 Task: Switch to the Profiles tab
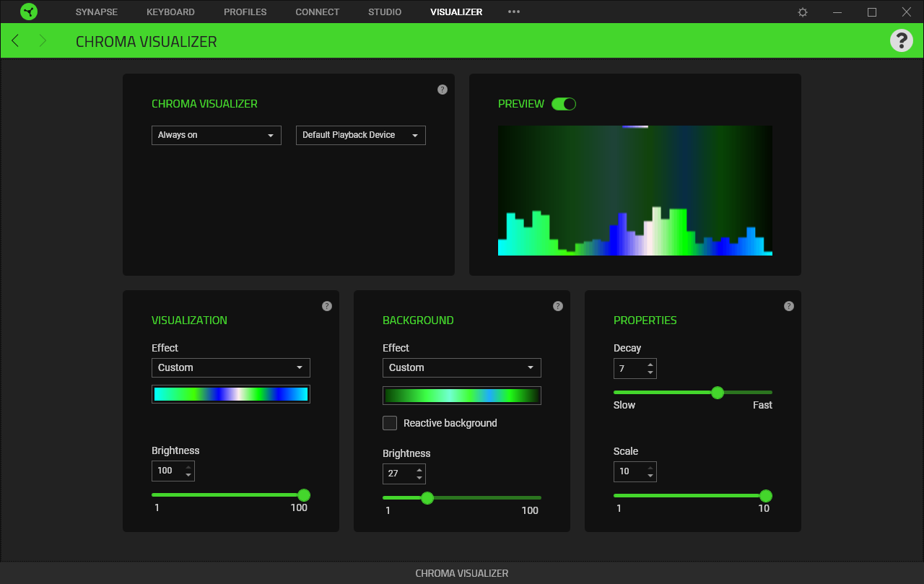245,12
